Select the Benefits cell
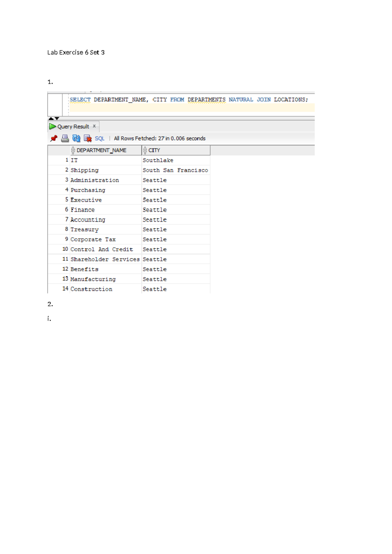The height and width of the screenshot is (554, 392). 106,269
